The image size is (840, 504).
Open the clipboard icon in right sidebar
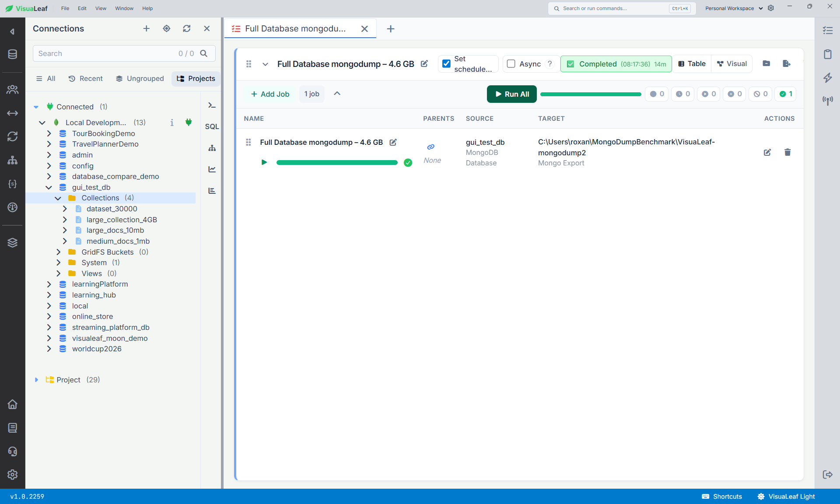(827, 54)
